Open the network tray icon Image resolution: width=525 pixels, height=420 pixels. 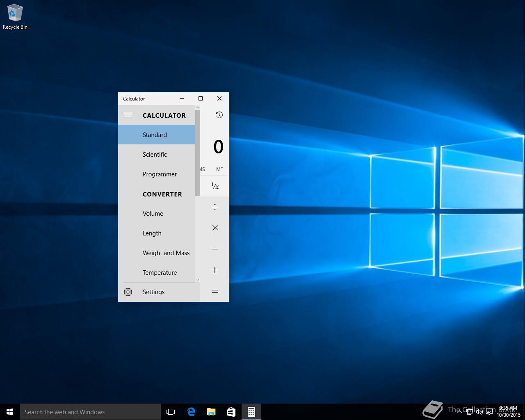tap(469, 412)
